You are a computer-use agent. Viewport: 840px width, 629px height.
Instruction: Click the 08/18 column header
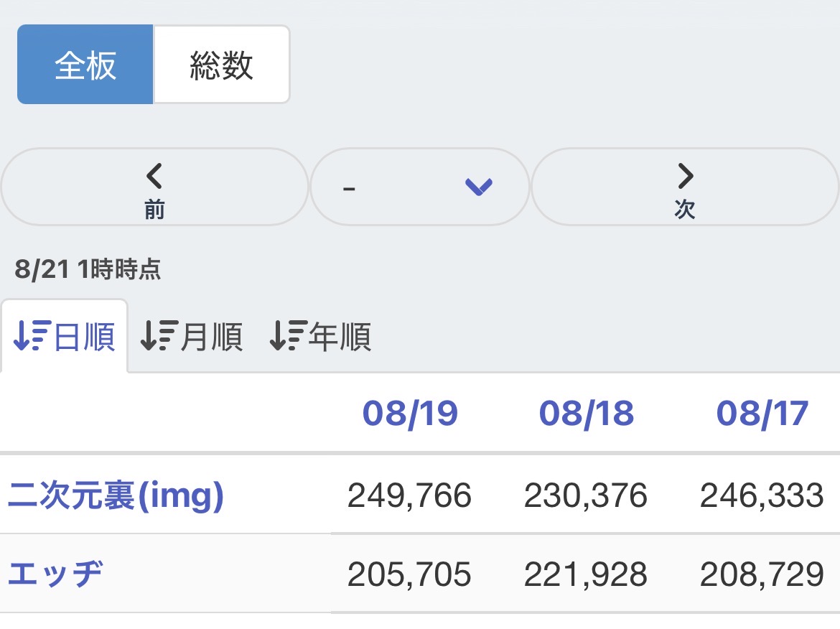pos(586,414)
